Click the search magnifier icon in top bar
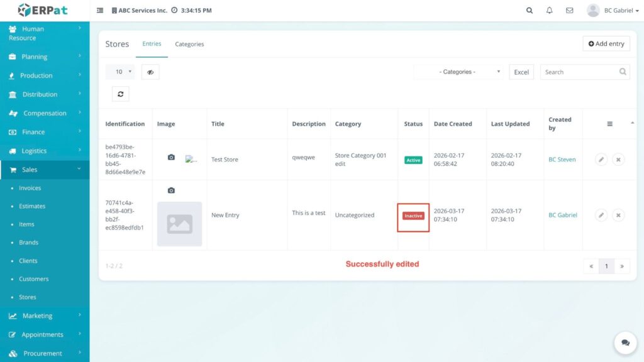The width and height of the screenshot is (644, 362). 529,11
